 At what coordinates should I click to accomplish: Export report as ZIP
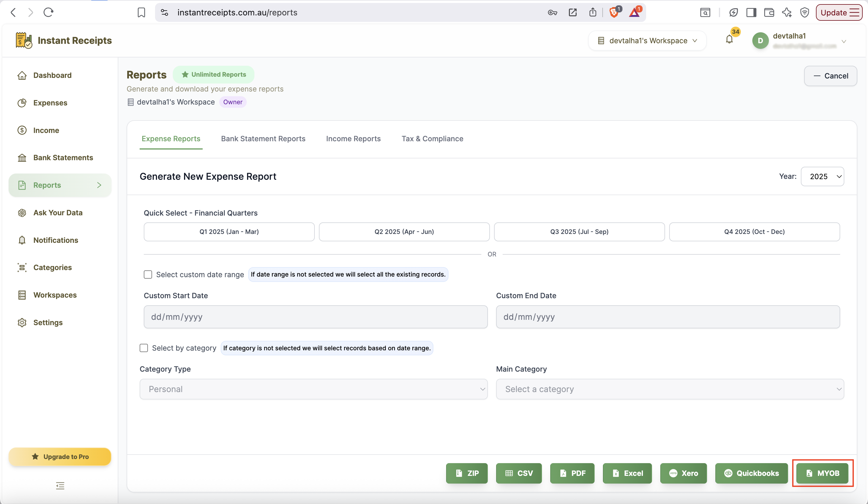tap(467, 473)
